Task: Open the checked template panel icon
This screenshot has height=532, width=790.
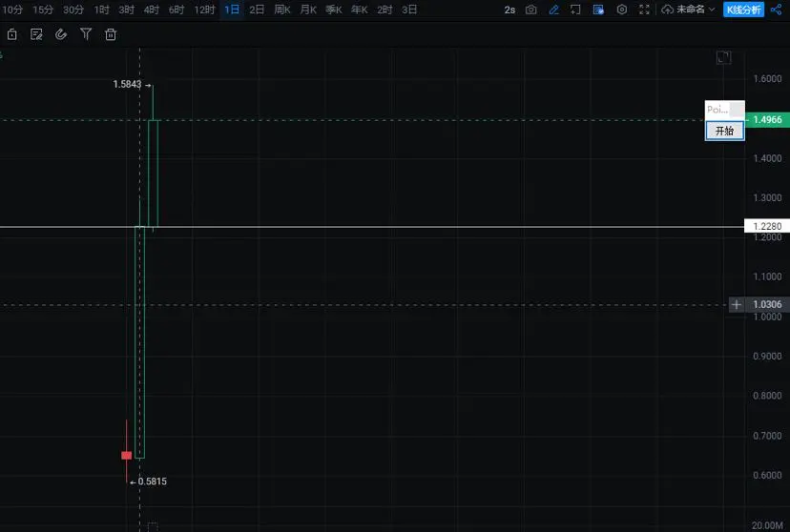Action: click(x=598, y=10)
